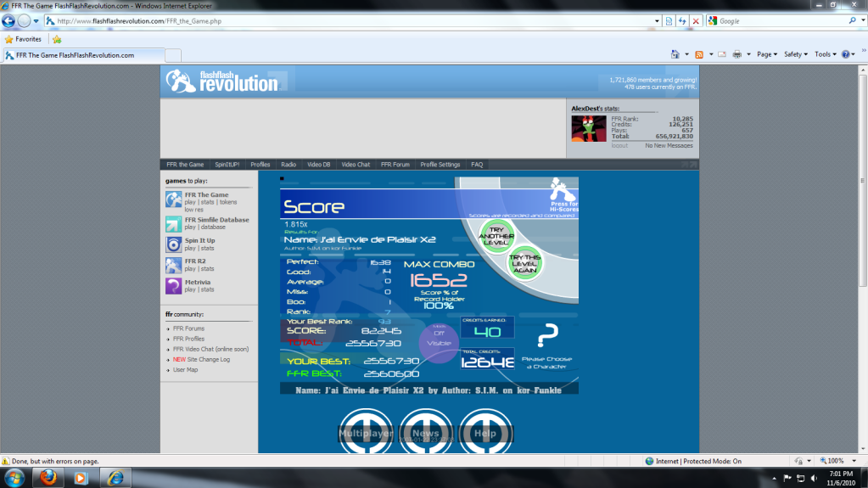This screenshot has width=868, height=488.
Task: Click the Home icon in IE toolbar
Action: click(675, 54)
